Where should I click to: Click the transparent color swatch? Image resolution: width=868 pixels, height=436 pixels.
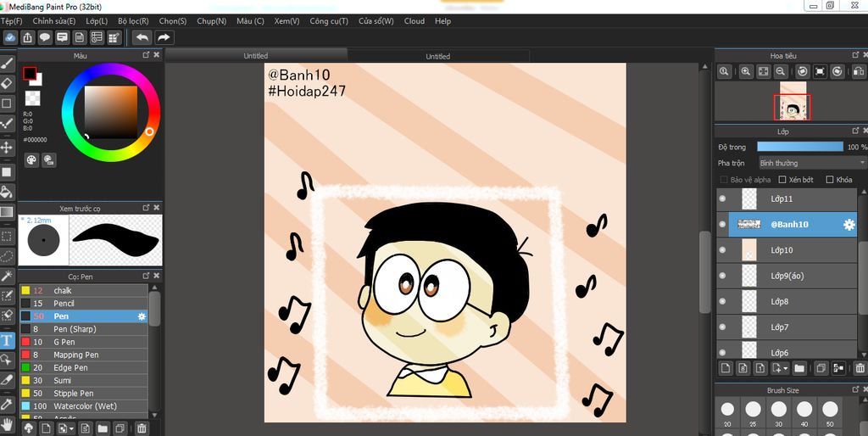(x=33, y=98)
